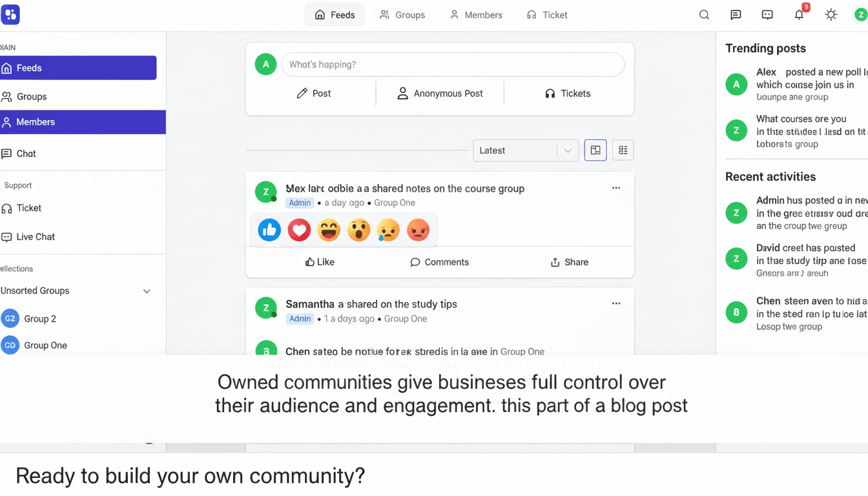React with angry red emoji
Viewport: 868px width, 496px height.
418,230
